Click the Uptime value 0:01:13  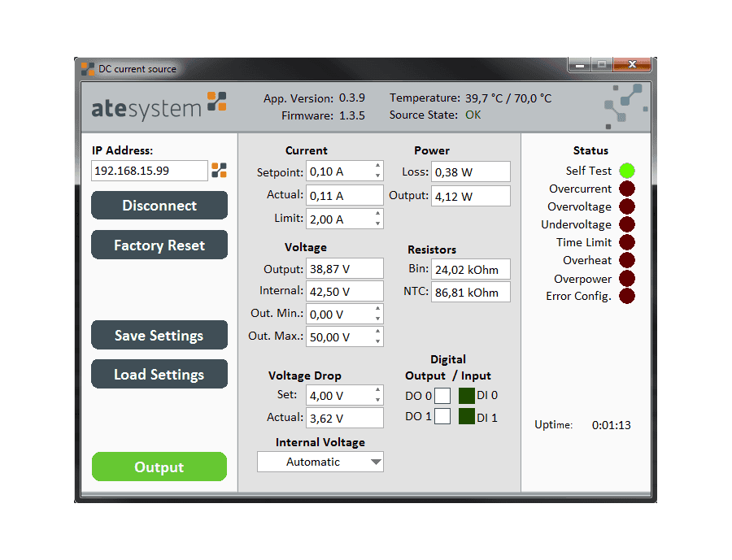point(611,425)
